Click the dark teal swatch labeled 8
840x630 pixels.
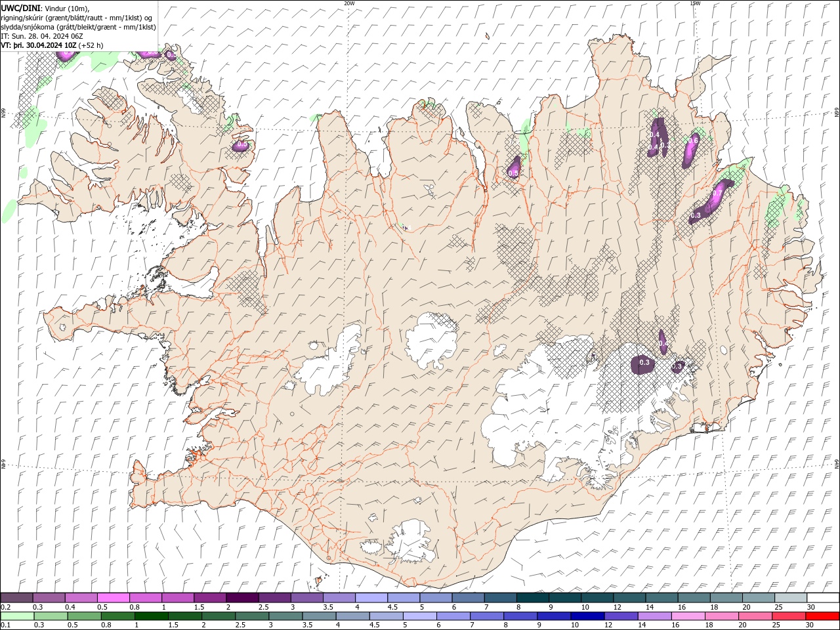coord(533,597)
